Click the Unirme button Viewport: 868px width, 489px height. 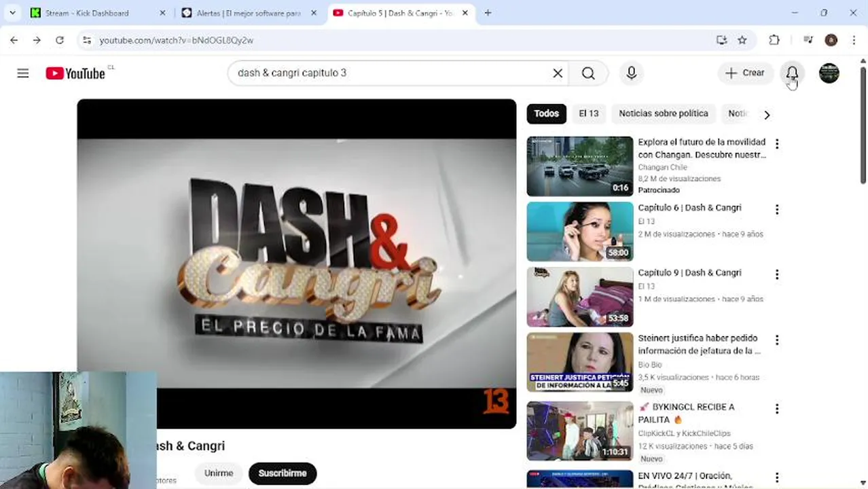click(219, 473)
